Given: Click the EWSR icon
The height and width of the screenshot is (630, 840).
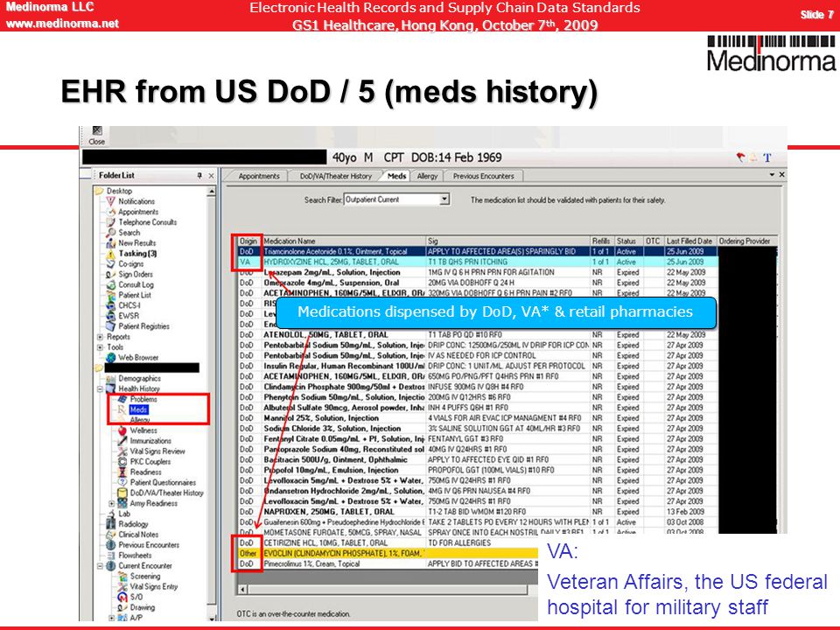Looking at the screenshot, I should [x=111, y=316].
